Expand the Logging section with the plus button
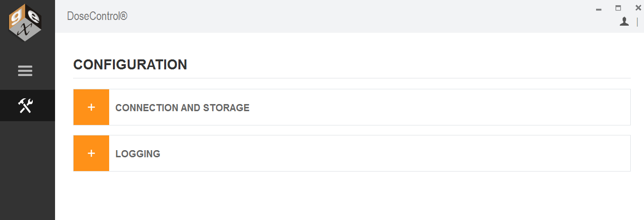The image size is (644, 220). click(92, 153)
